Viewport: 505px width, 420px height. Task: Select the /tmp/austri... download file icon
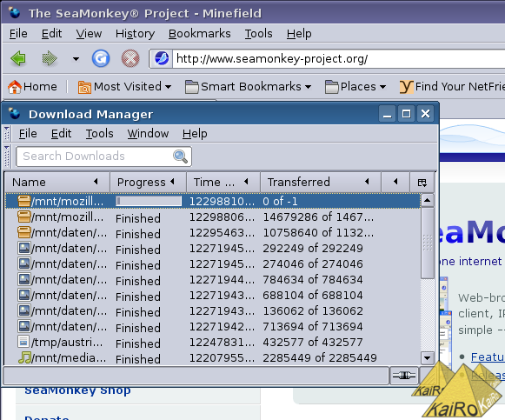(23, 342)
